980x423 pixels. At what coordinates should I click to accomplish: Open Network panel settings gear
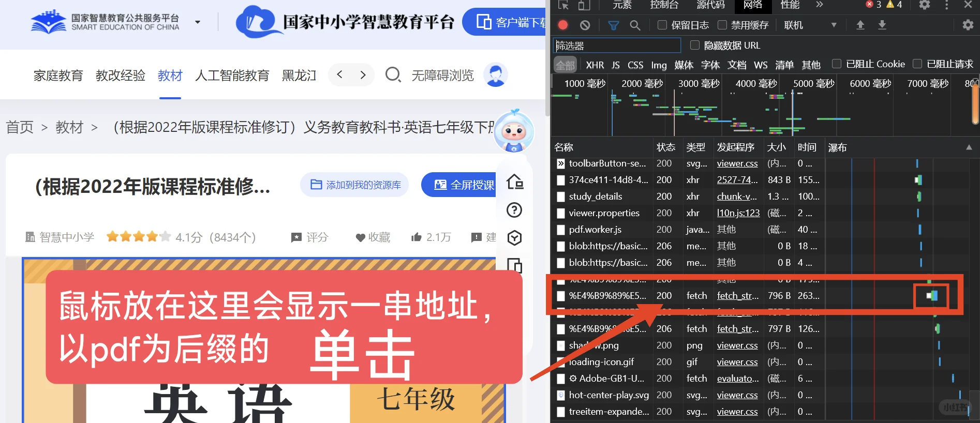tap(968, 25)
